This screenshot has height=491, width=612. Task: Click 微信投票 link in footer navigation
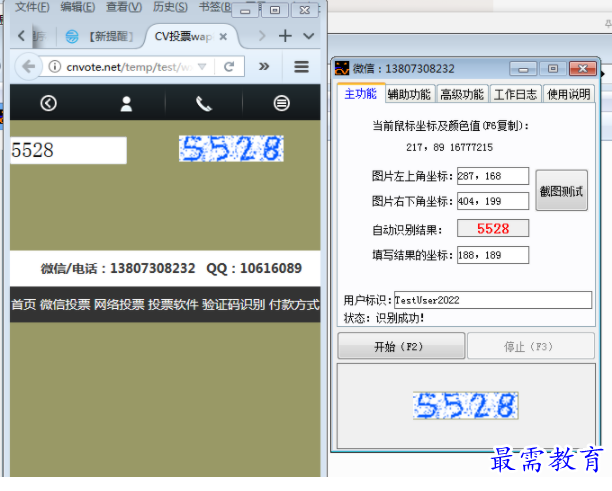coord(65,304)
